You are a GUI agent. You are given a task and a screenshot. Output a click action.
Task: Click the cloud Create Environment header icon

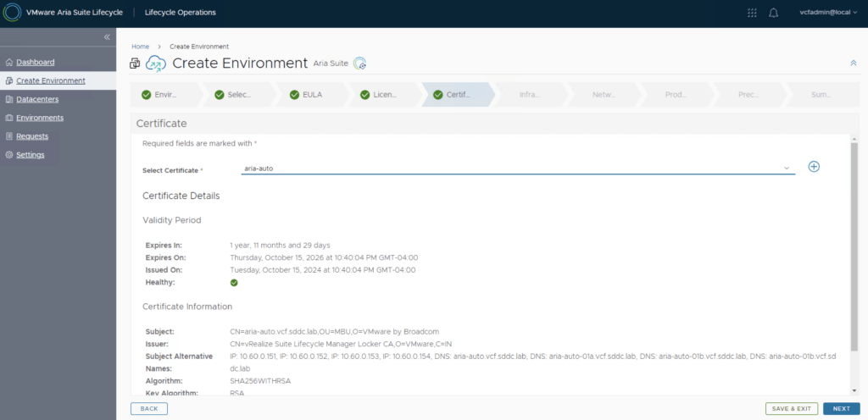pyautogui.click(x=156, y=64)
